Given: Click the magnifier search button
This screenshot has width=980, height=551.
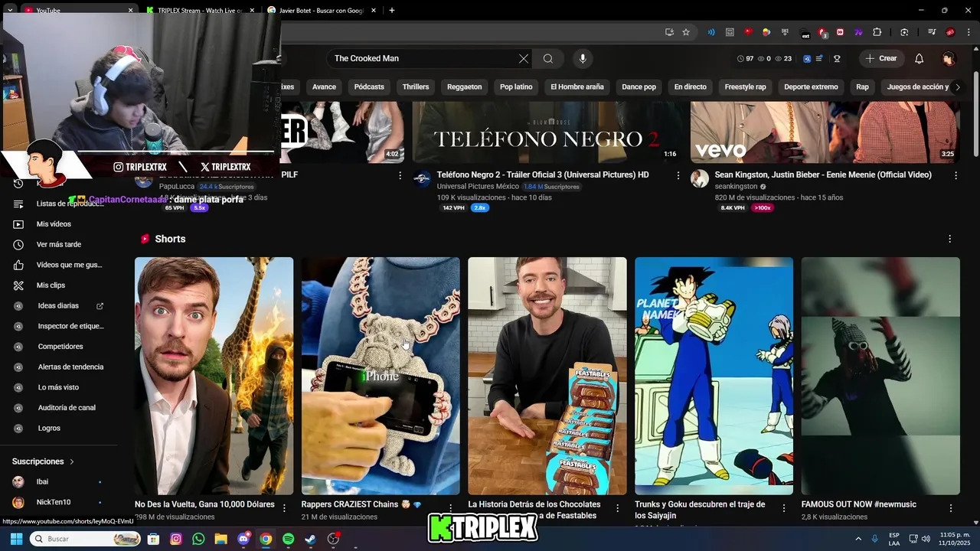Looking at the screenshot, I should point(548,58).
